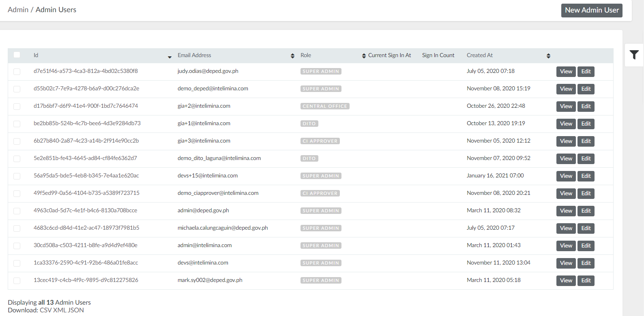
Task: Edit devs@intelimina.com user
Action: coord(586,263)
